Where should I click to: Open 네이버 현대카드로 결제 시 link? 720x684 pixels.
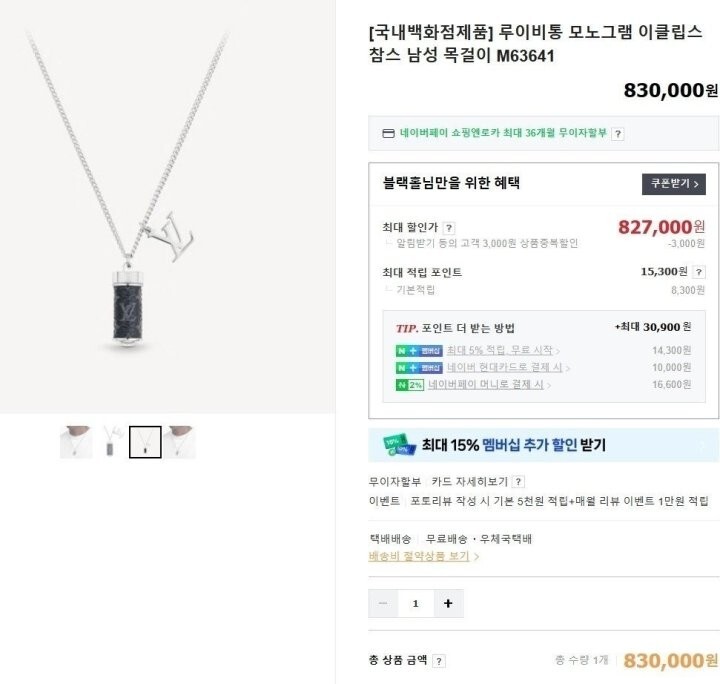508,368
